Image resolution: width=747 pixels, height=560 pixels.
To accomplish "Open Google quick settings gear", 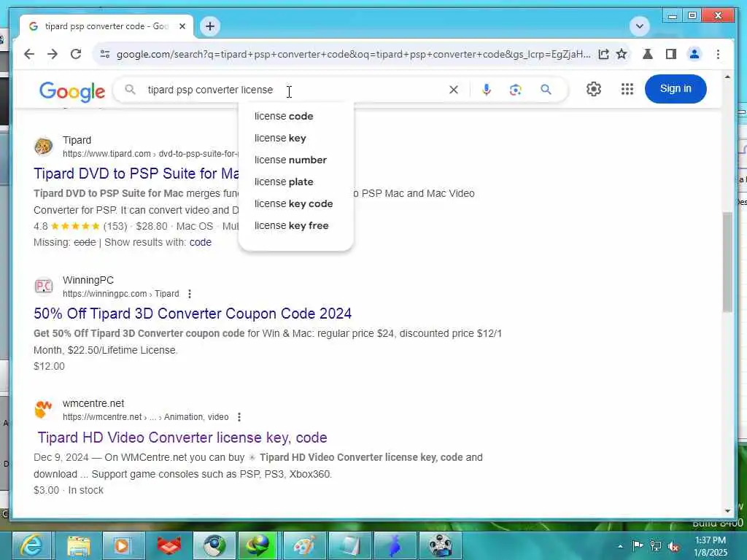I will [x=594, y=89].
